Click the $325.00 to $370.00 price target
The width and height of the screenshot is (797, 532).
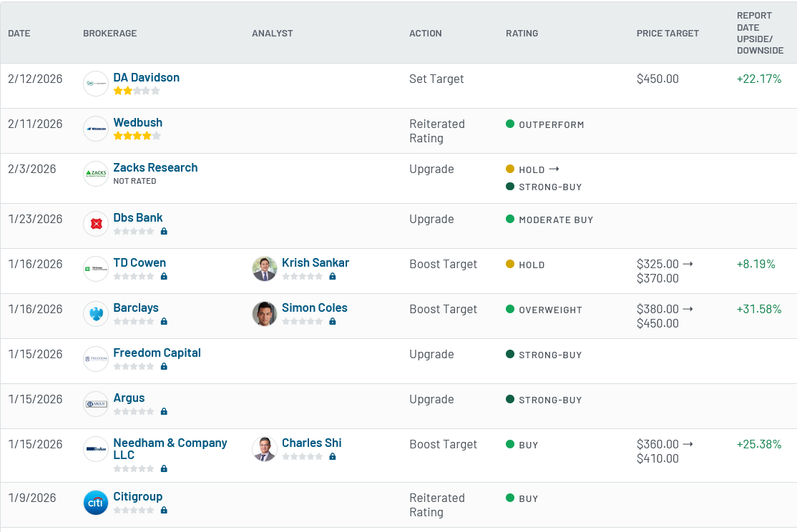[665, 271]
